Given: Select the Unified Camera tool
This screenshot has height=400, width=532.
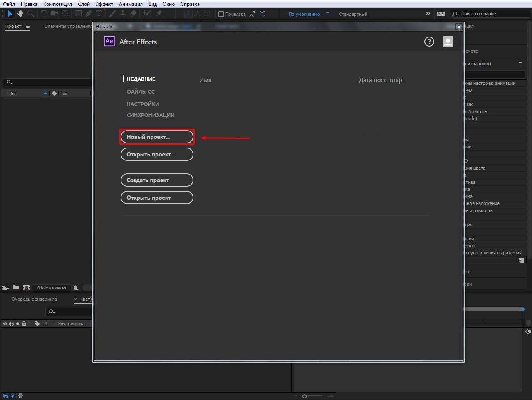Looking at the screenshot, I should click(54, 14).
